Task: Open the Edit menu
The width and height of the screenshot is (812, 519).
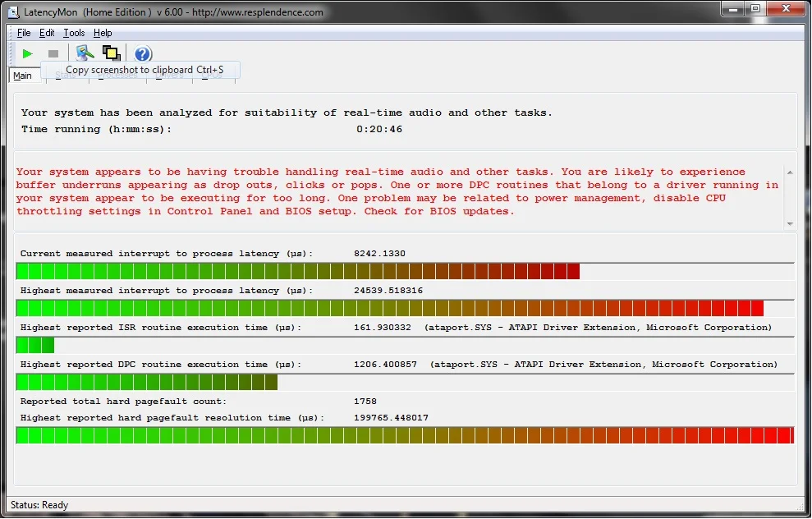Action: [47, 33]
